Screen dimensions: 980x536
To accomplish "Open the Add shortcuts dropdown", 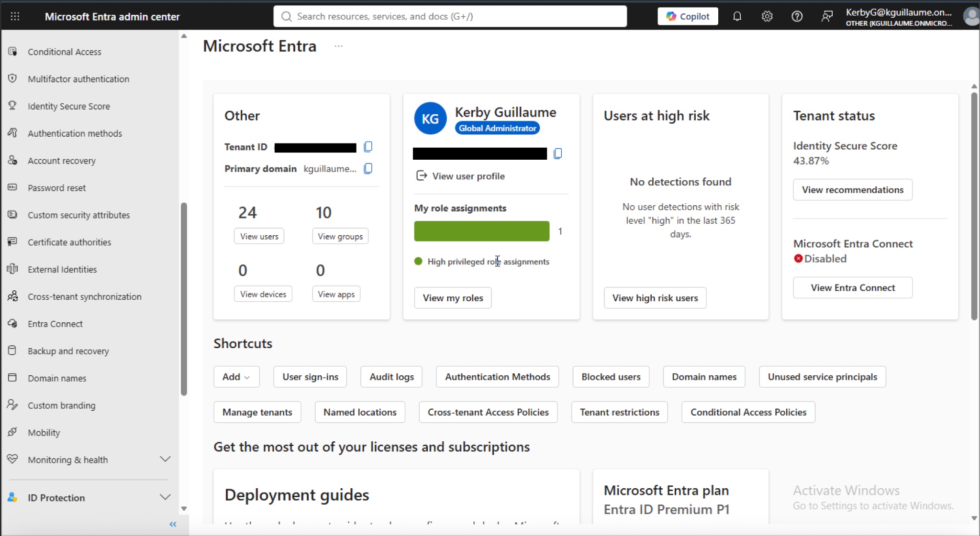I will coord(236,377).
